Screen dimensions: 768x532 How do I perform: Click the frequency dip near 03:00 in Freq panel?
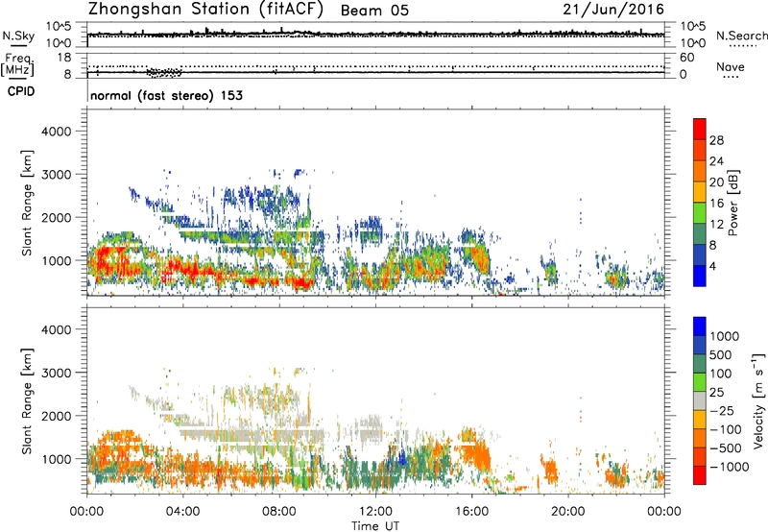tap(164, 73)
